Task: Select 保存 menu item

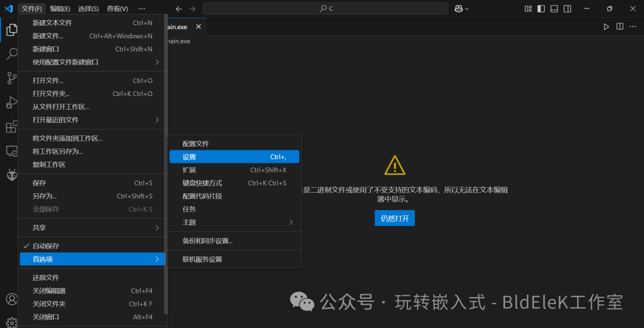Action: [92, 183]
